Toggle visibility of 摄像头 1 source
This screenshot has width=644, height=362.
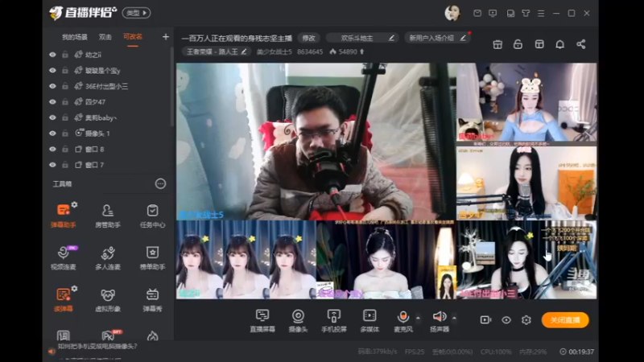[52, 134]
